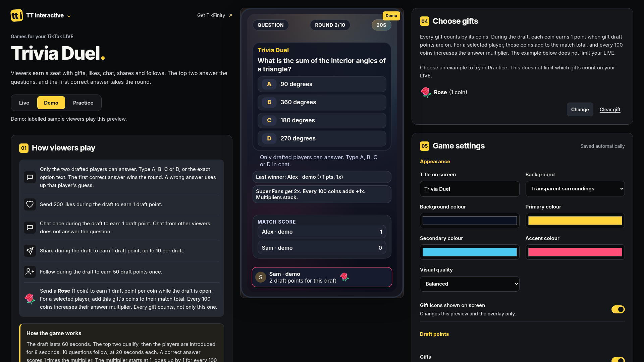Open the blue Secondary colour swatch
644x362 pixels.
tap(470, 252)
